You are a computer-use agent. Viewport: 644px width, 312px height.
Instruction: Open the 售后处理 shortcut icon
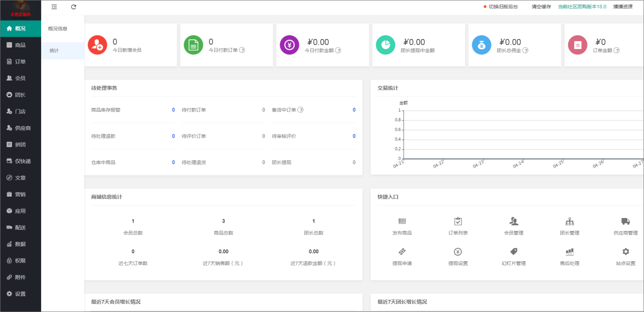(x=569, y=252)
